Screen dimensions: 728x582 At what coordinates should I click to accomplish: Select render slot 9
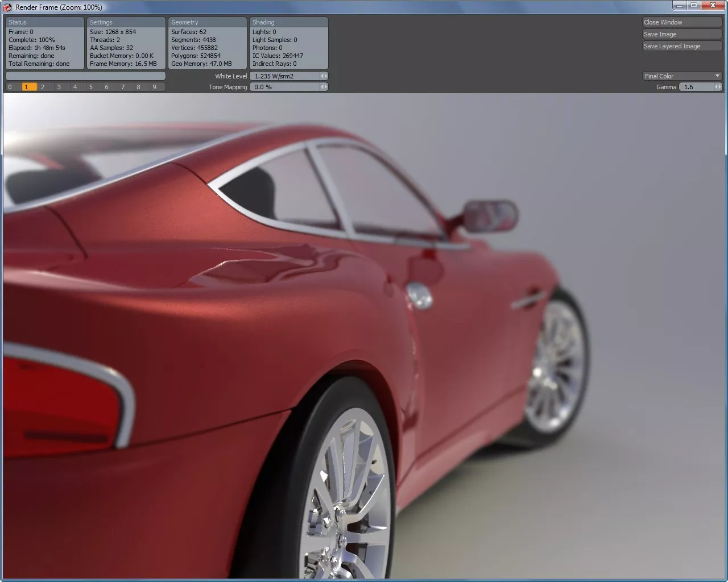point(154,86)
